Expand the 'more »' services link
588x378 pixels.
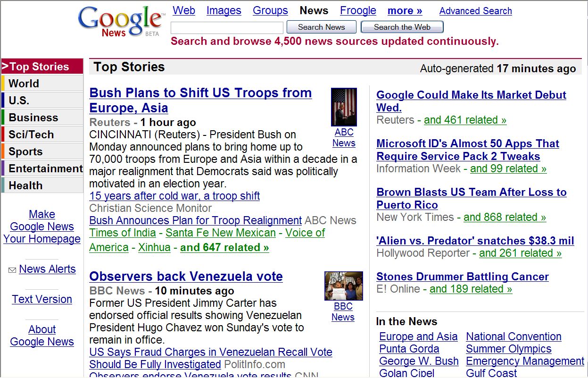(x=405, y=10)
